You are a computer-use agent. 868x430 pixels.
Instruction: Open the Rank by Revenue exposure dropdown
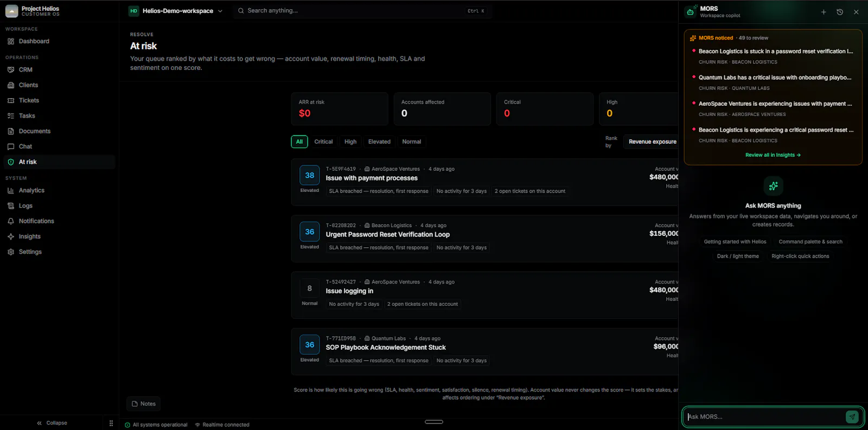click(652, 142)
